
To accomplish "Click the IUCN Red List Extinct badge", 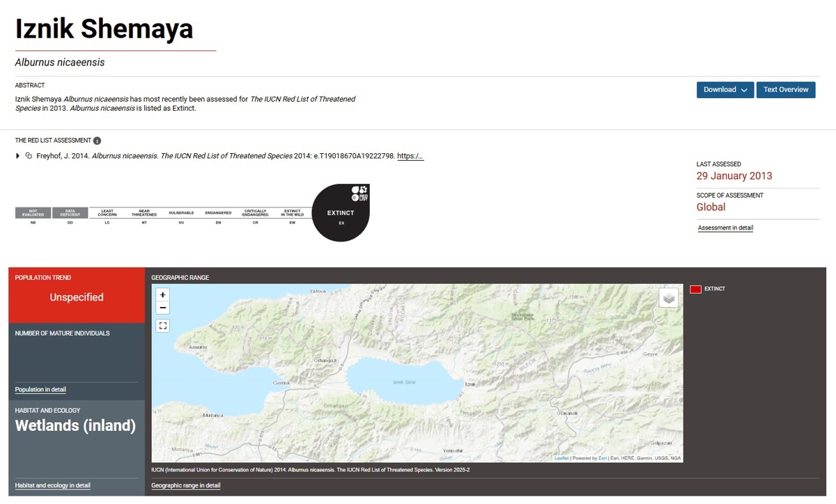I will tap(341, 213).
